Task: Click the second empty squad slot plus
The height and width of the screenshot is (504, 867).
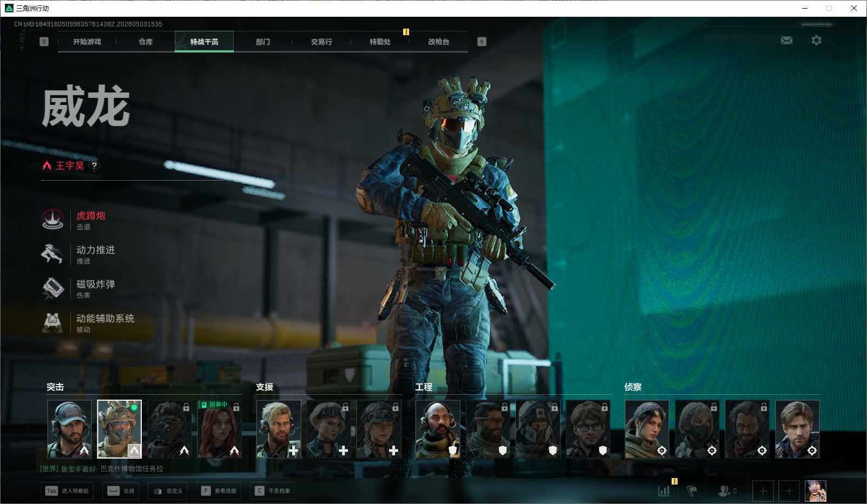Action: [789, 491]
